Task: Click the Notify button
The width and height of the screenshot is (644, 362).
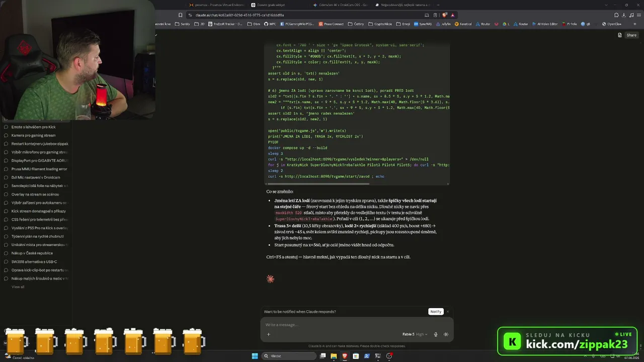Action: 436,312
